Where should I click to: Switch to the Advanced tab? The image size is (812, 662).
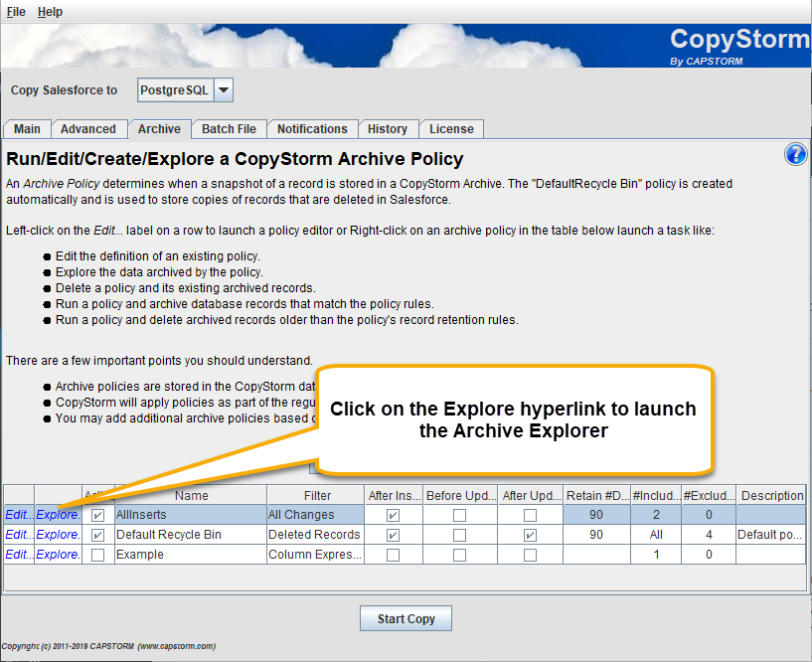point(88,129)
